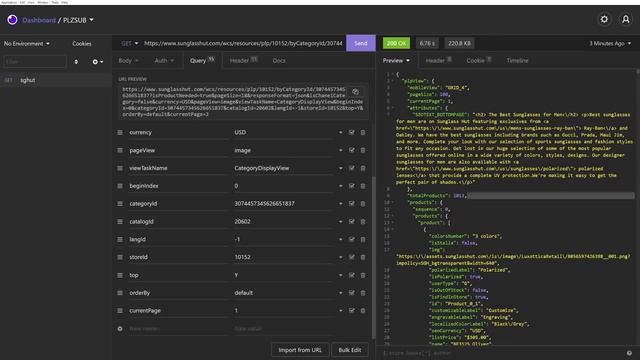Focus the New name parameter field
This screenshot has height=360, width=640.
tap(178, 329)
